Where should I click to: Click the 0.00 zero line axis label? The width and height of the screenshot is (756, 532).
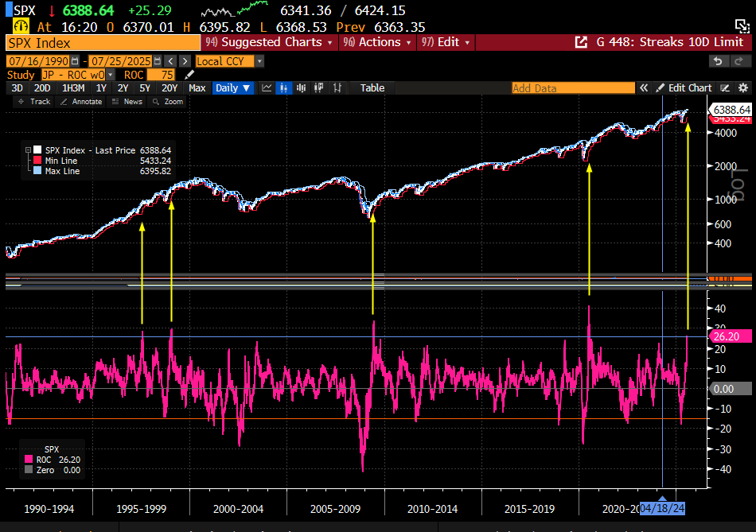[x=730, y=388]
